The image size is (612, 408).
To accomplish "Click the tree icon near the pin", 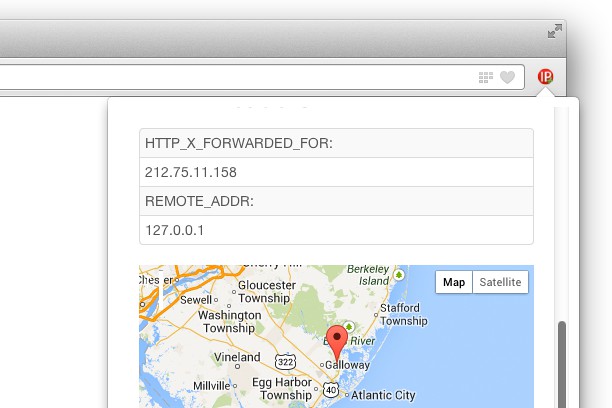I will (349, 326).
